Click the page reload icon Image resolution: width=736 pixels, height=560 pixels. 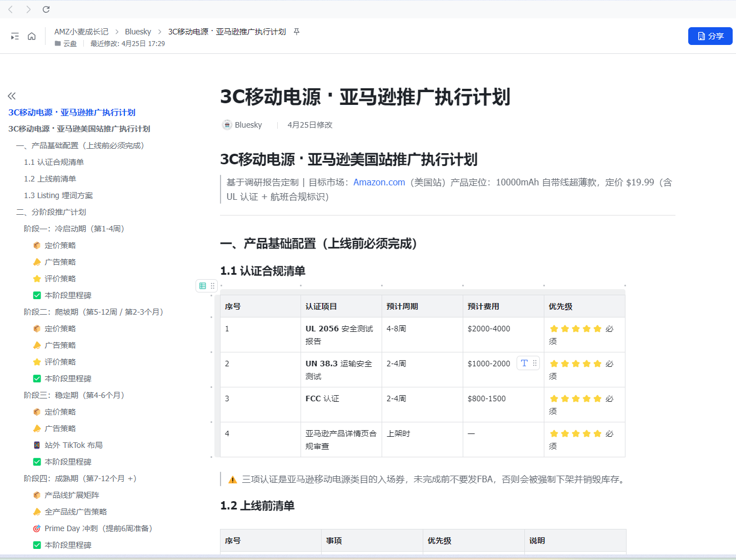[46, 9]
